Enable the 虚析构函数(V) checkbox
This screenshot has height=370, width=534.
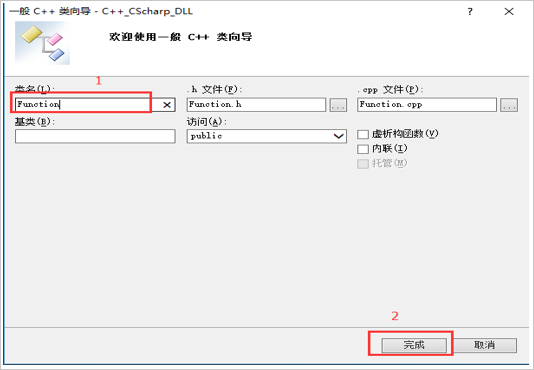[363, 134]
